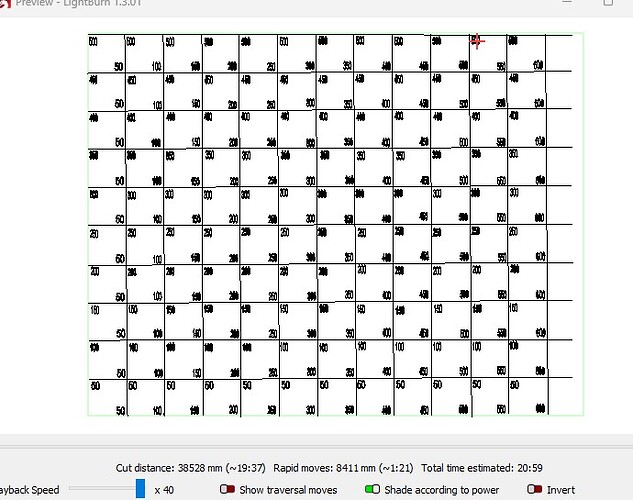633x500 pixels.
Task: Toggle the Invert switch
Action: tap(534, 489)
